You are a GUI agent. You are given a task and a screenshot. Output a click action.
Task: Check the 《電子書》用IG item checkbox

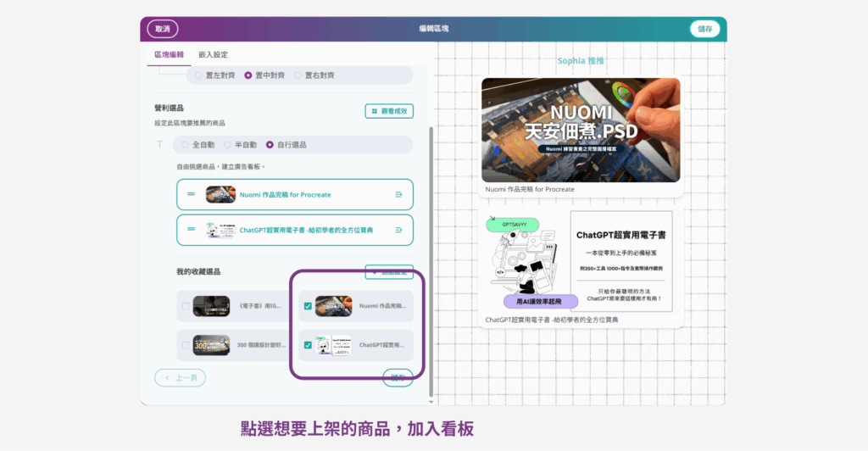(x=186, y=306)
